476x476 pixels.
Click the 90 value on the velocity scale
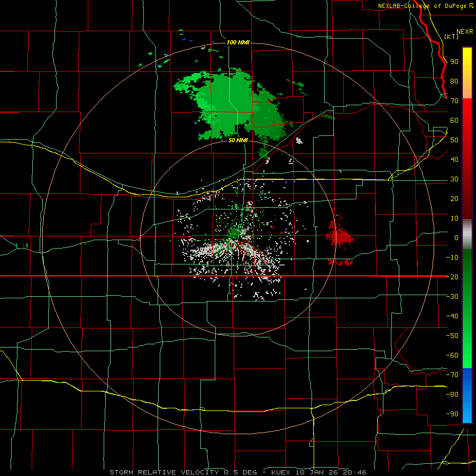pos(454,62)
